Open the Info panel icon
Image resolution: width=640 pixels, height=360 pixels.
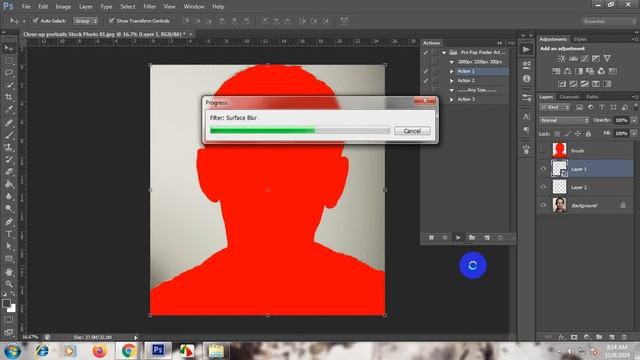[527, 78]
